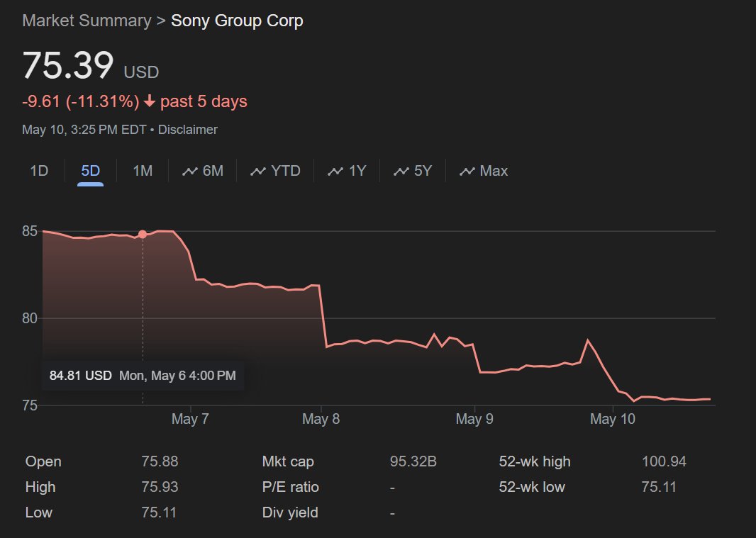Click the trend icon beside 6M
The image size is (756, 538).
click(x=190, y=171)
